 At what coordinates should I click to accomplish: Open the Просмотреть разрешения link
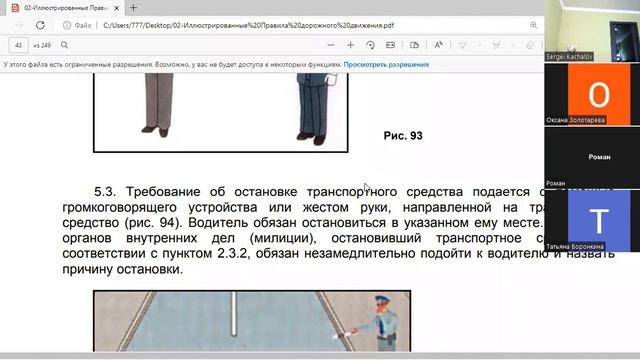click(x=386, y=64)
